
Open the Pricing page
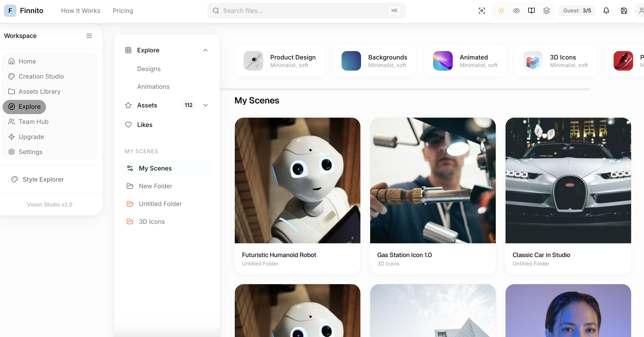click(123, 10)
